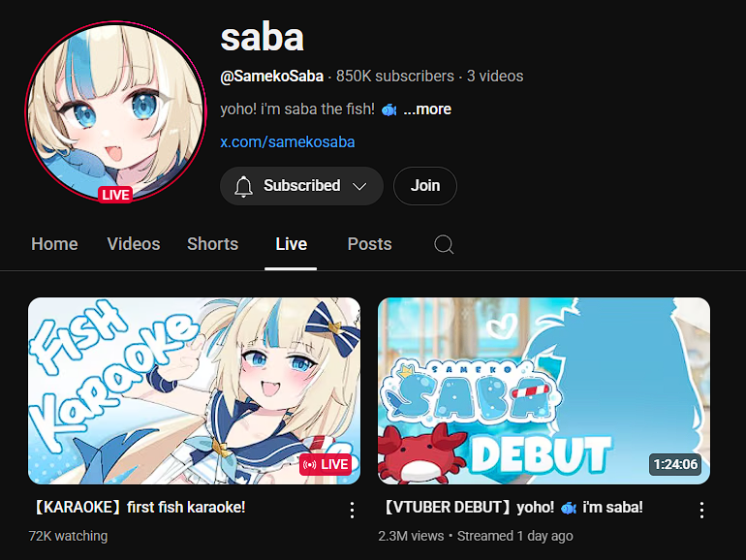
Task: Click the Join membership button
Action: pyautogui.click(x=425, y=186)
